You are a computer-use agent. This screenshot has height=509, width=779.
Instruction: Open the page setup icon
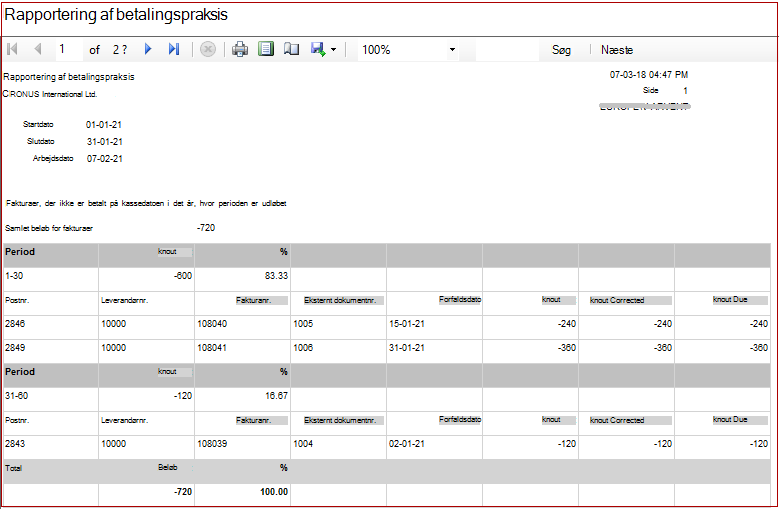[291, 49]
